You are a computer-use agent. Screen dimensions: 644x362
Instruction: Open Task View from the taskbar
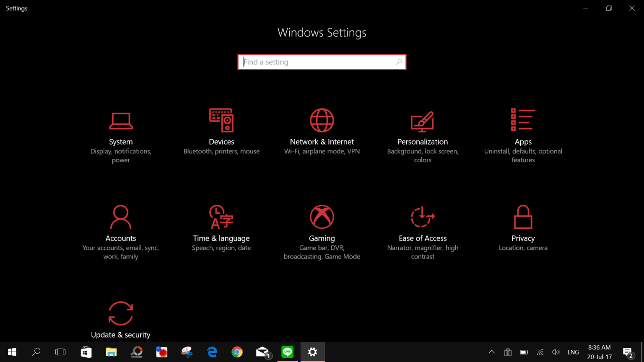(x=60, y=352)
